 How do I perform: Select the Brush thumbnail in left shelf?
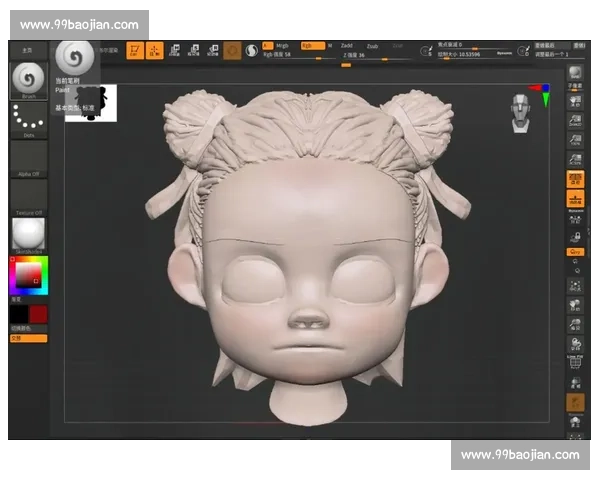point(28,80)
